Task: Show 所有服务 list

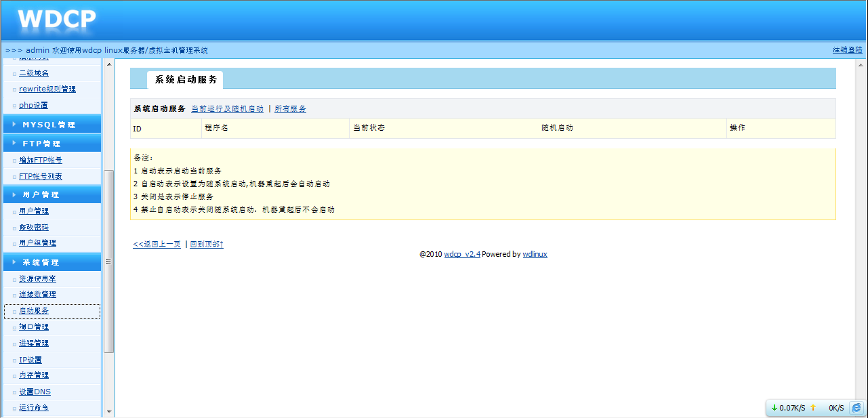Action: pos(290,108)
